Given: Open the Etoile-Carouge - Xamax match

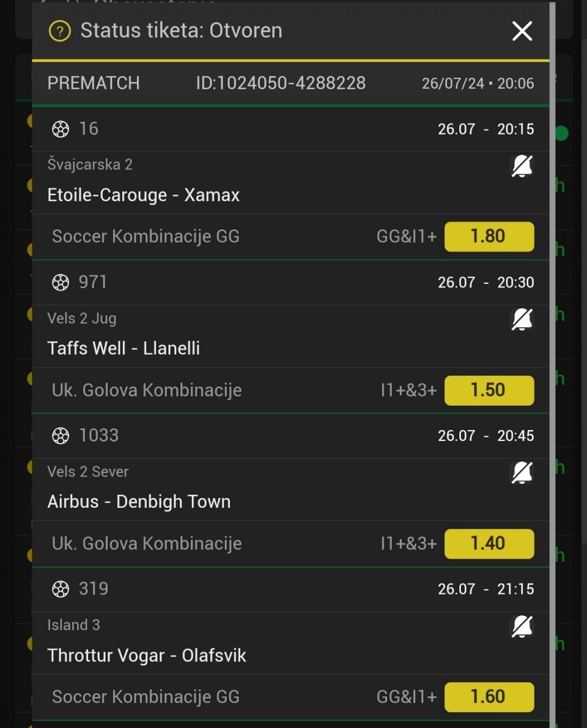Looking at the screenshot, I should (144, 195).
